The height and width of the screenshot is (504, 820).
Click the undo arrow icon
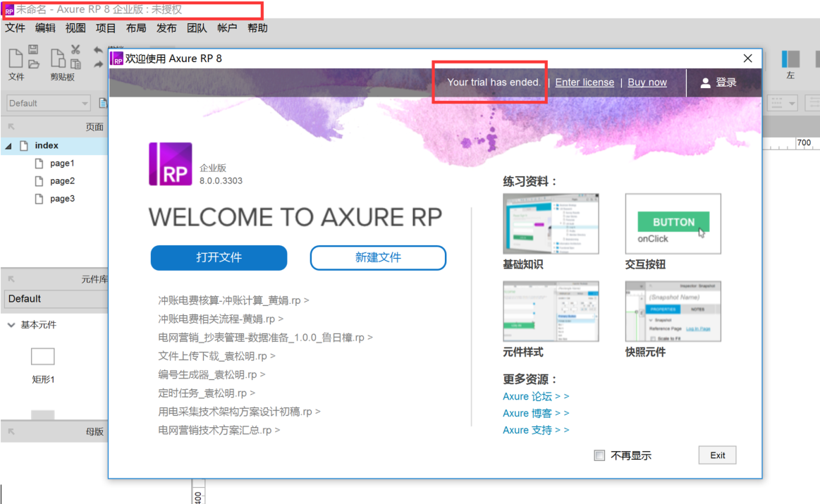tap(98, 50)
